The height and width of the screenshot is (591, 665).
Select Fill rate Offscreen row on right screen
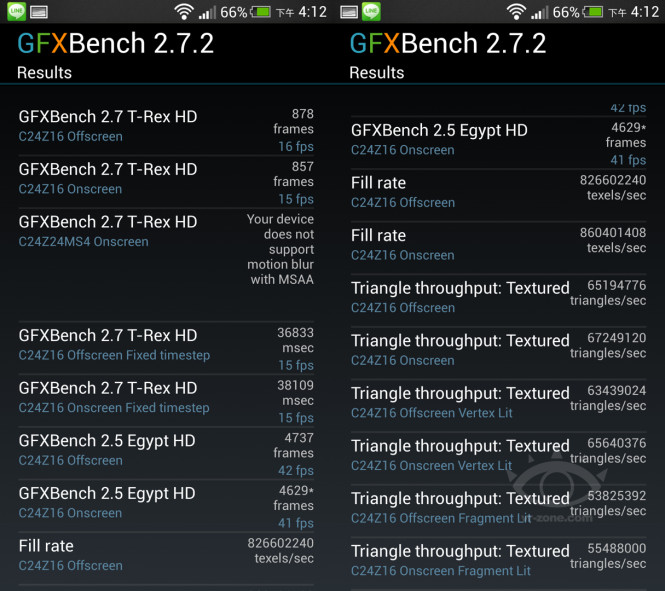point(499,195)
